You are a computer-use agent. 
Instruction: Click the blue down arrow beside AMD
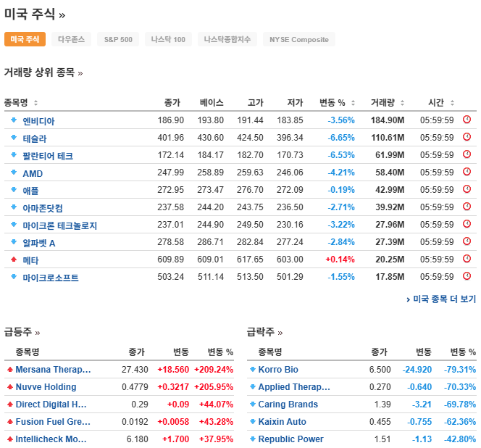coord(14,173)
